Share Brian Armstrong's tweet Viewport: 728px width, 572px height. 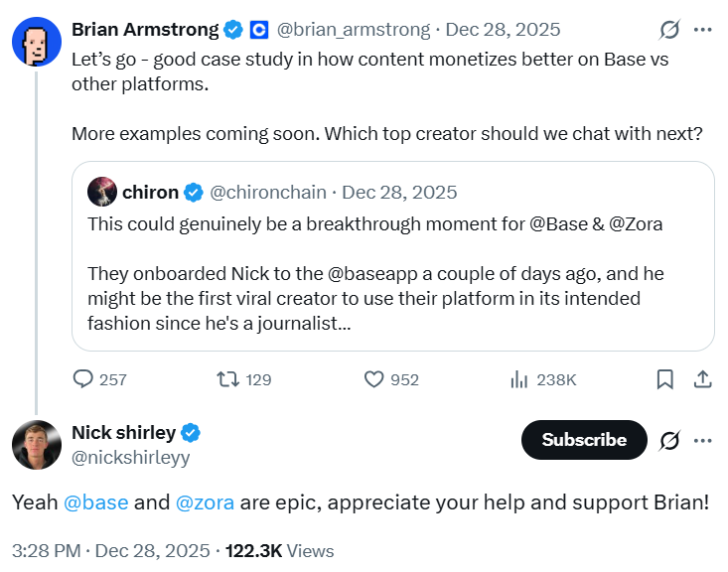click(x=701, y=378)
